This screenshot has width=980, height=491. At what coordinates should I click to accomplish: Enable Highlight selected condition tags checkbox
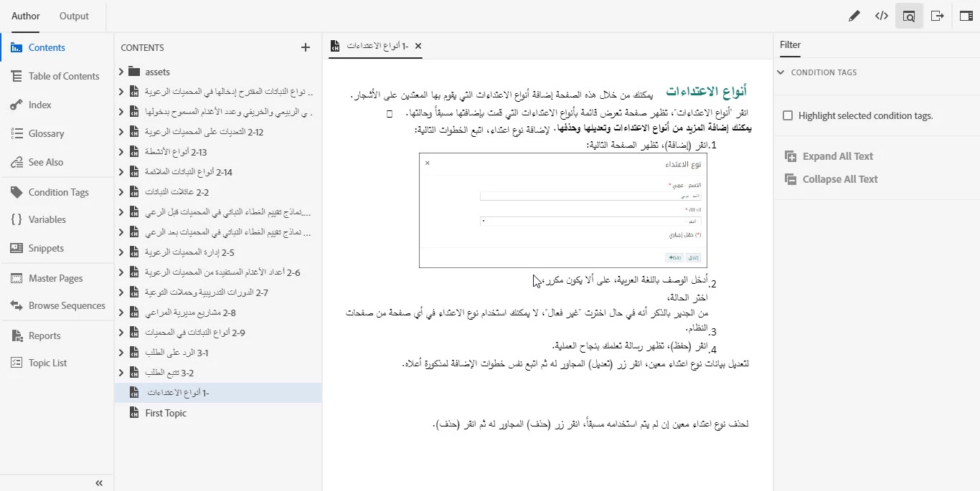coord(788,115)
